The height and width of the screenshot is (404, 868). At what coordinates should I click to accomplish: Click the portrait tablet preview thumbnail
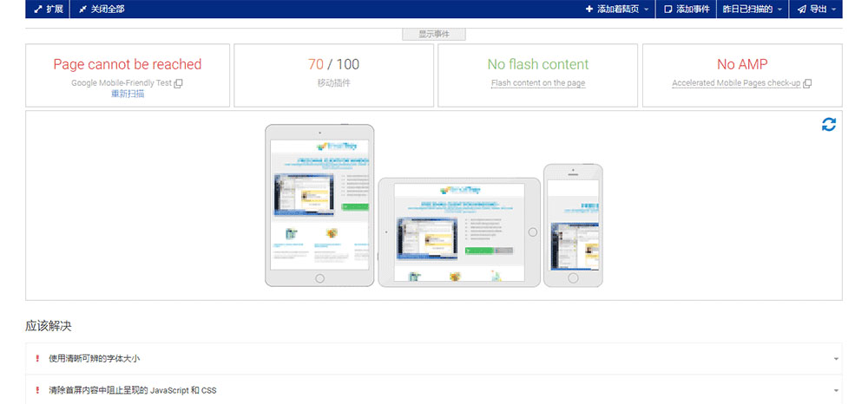[319, 205]
